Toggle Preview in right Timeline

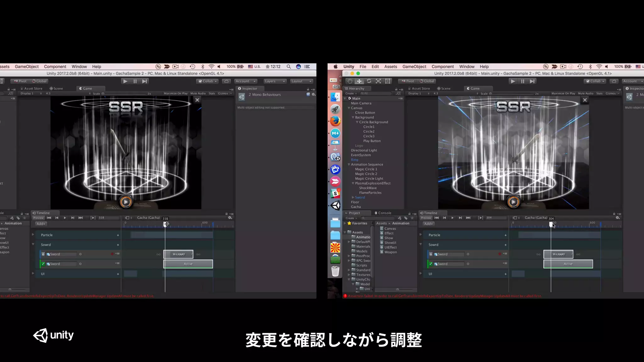pos(426,218)
